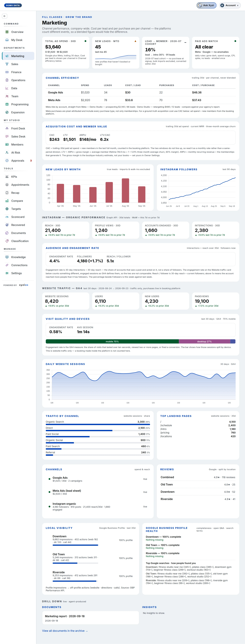Open the Finance banknote icon
Image resolution: width=245 pixels, height=644 pixels.
point(7,72)
